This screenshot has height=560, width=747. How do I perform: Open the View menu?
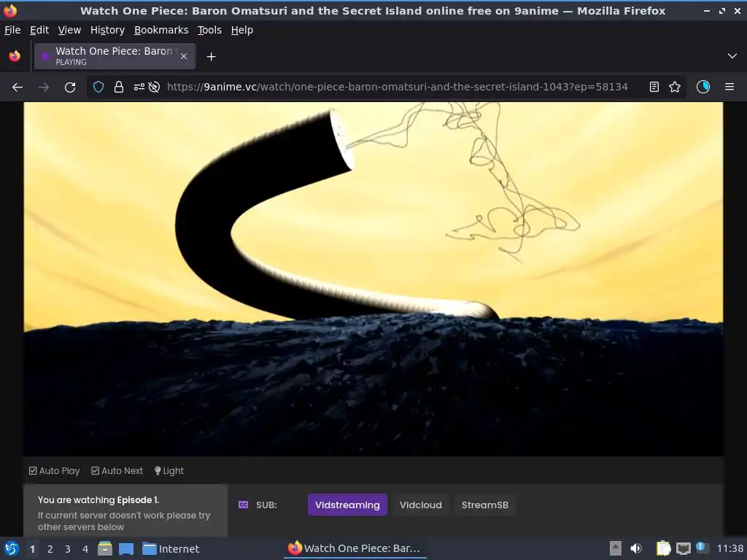tap(69, 30)
